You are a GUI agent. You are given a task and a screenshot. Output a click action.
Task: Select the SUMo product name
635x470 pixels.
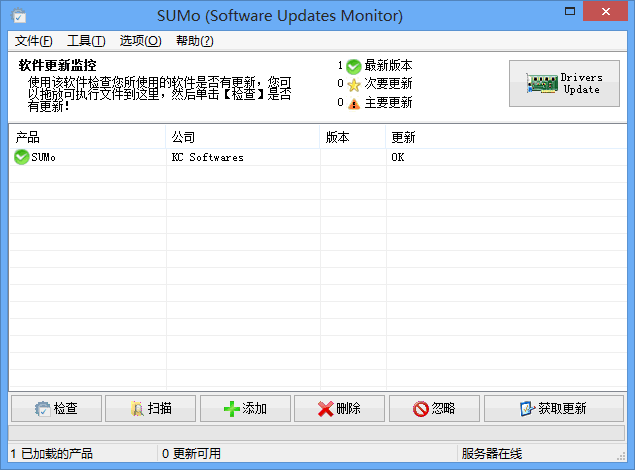43,157
